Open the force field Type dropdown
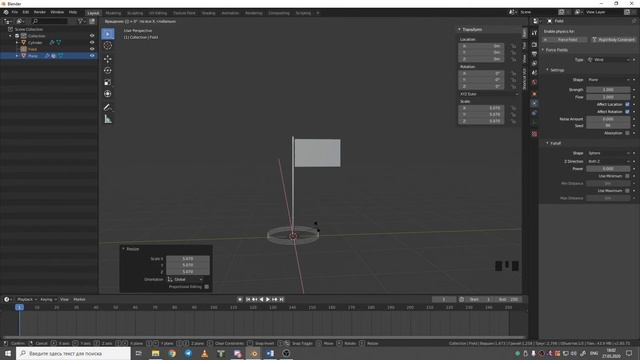The height and width of the screenshot is (360, 640). click(x=609, y=60)
